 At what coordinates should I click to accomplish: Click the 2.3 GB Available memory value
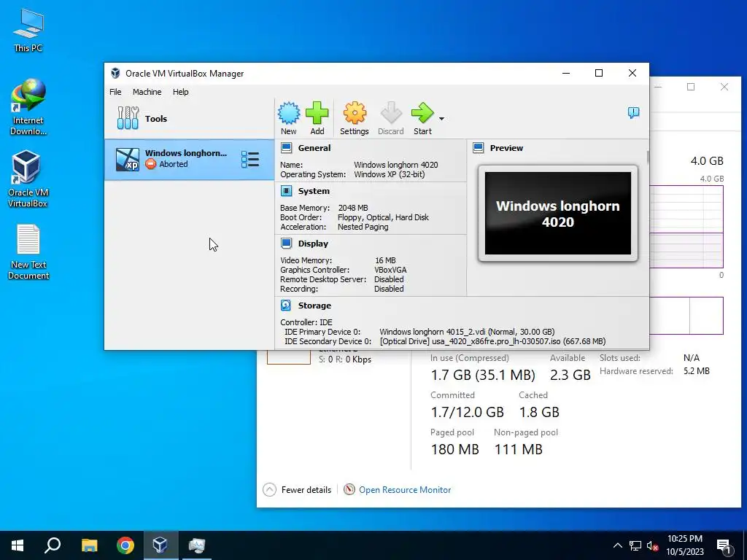(570, 375)
